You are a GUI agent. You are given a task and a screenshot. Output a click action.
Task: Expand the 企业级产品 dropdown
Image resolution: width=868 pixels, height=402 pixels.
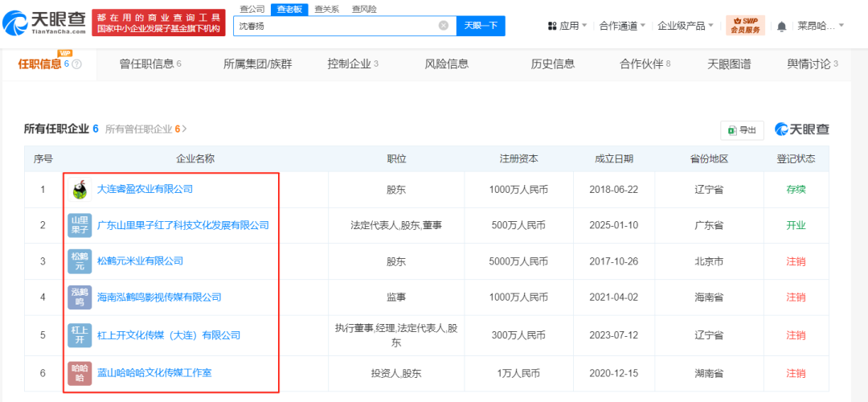tap(710, 26)
